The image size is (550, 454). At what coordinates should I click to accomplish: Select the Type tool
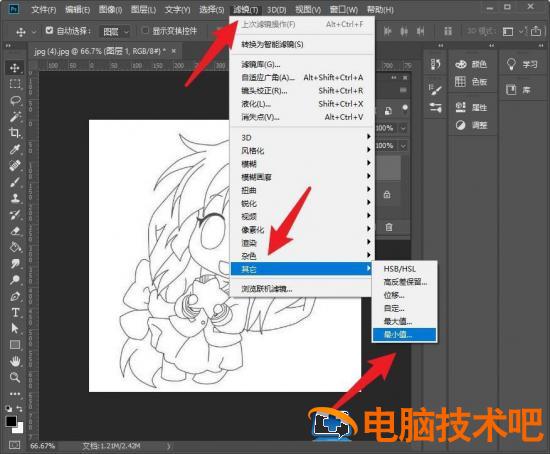click(15, 312)
